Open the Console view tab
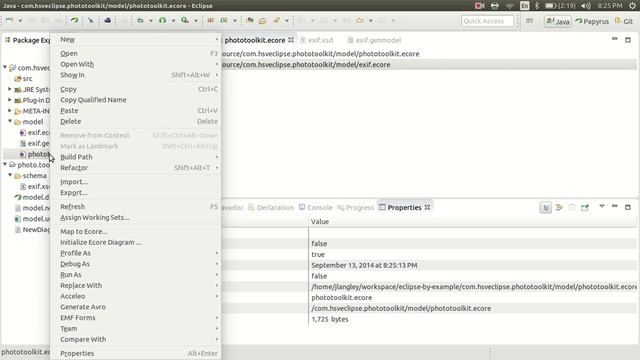The height and width of the screenshot is (360, 640). [316, 207]
